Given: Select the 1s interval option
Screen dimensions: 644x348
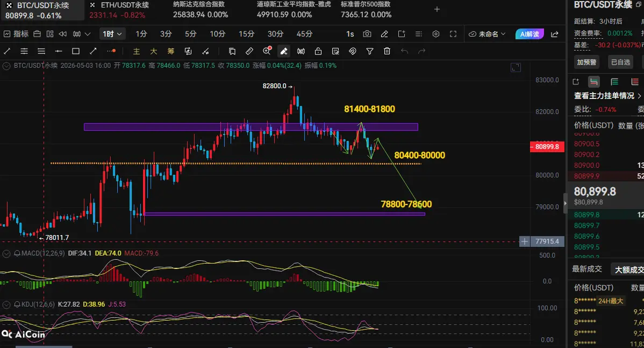Looking at the screenshot, I should [x=350, y=34].
